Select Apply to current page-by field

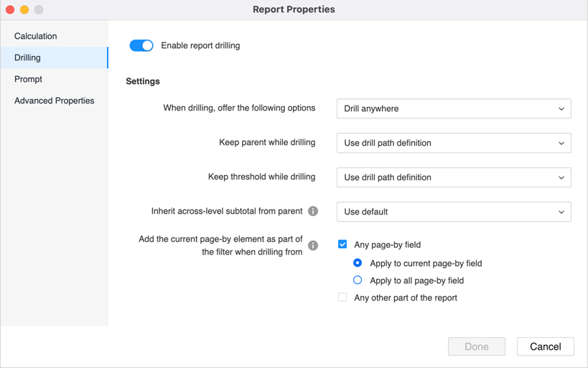358,263
